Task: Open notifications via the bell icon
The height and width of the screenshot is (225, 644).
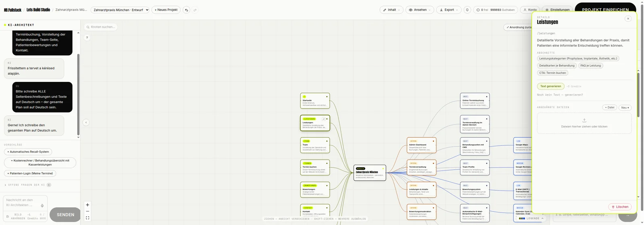Action: point(467,10)
